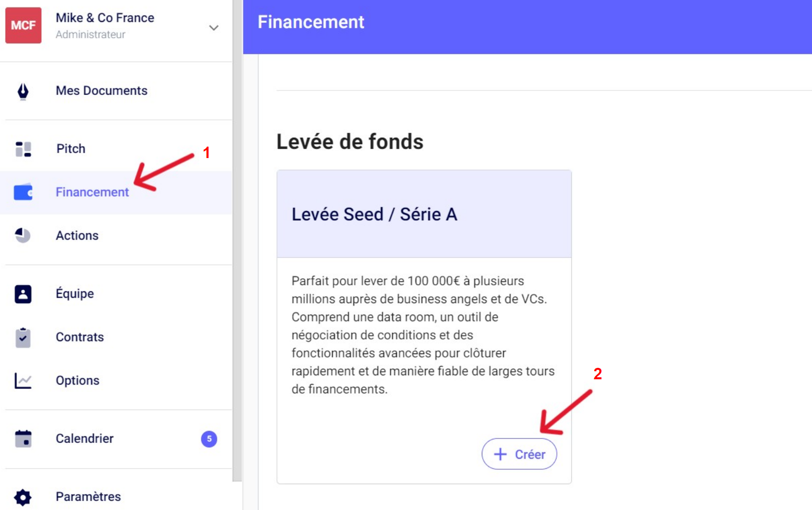Expand the Mike & Co France dropdown
This screenshot has height=510, width=812.
214,28
